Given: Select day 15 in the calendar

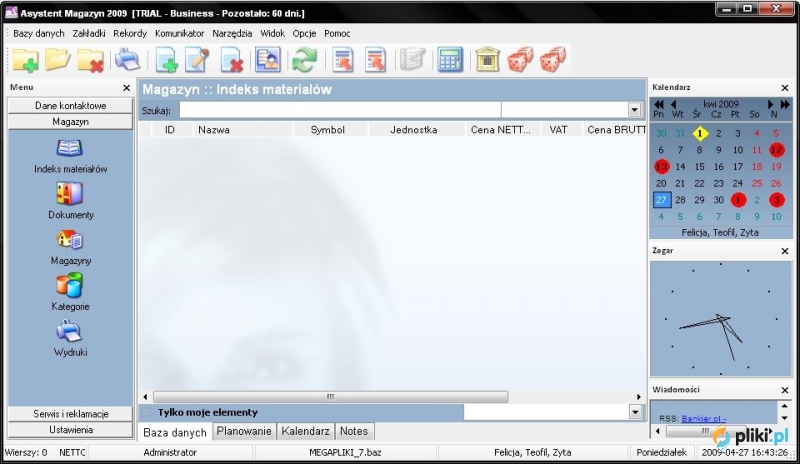Looking at the screenshot, I should (699, 167).
